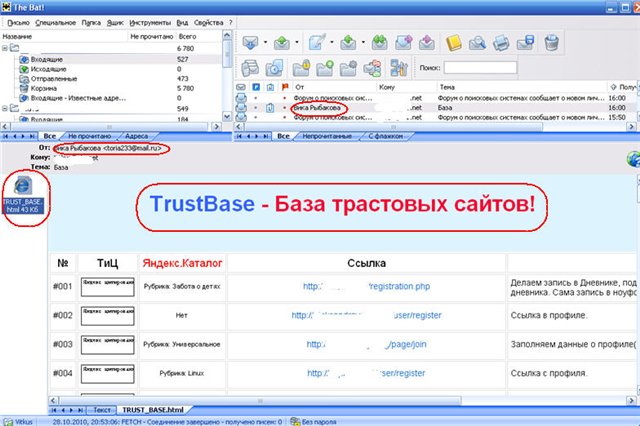Open row #003 /page/join link
The width and height of the screenshot is (640, 426).
coord(367,344)
